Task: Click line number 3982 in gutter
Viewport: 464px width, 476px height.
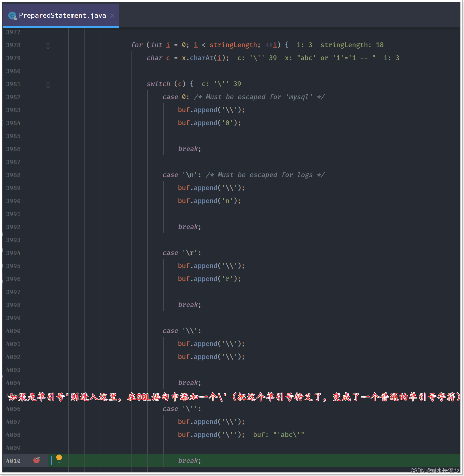Action: 13,97
